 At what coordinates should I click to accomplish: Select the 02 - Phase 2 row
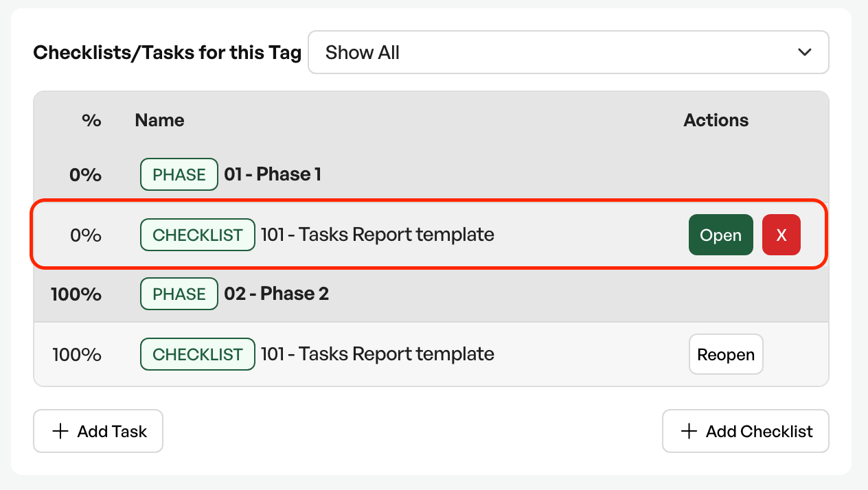[431, 294]
